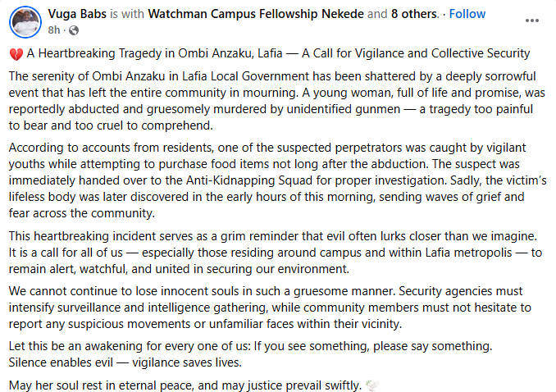Click the words 'Collective Security' in headline
Image resolution: width=556 pixels, height=392 pixels.
(473, 54)
